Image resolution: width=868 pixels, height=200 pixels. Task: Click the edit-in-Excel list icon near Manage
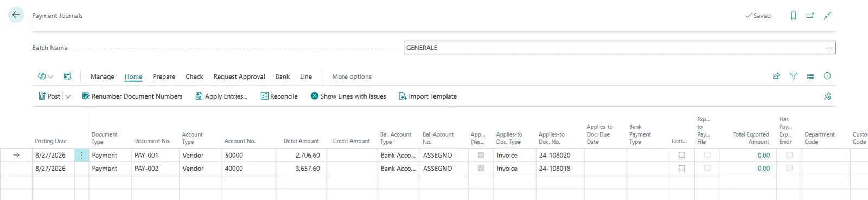tap(68, 76)
